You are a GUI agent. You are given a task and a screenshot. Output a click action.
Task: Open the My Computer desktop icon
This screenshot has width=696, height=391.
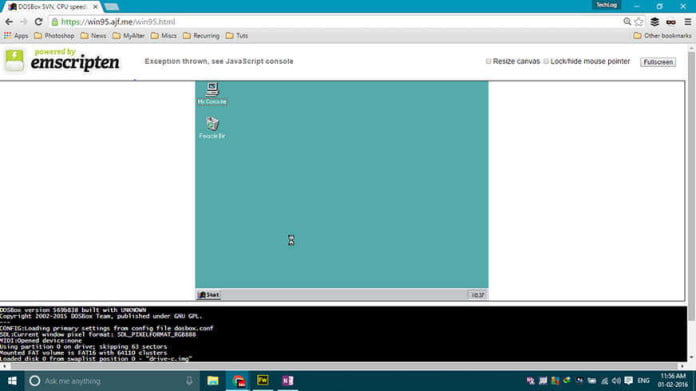(x=212, y=93)
